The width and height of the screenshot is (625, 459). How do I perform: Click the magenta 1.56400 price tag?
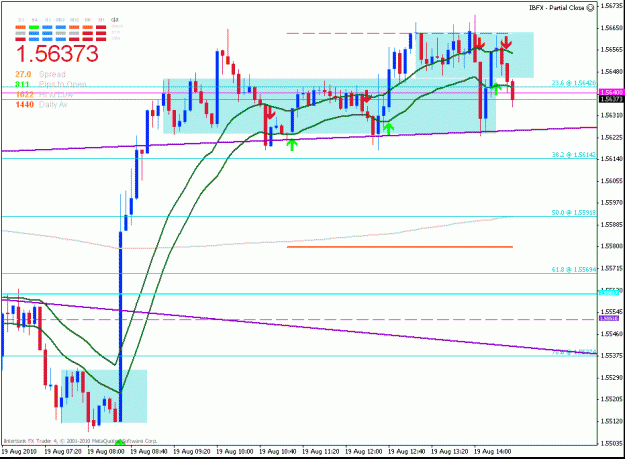pos(611,92)
